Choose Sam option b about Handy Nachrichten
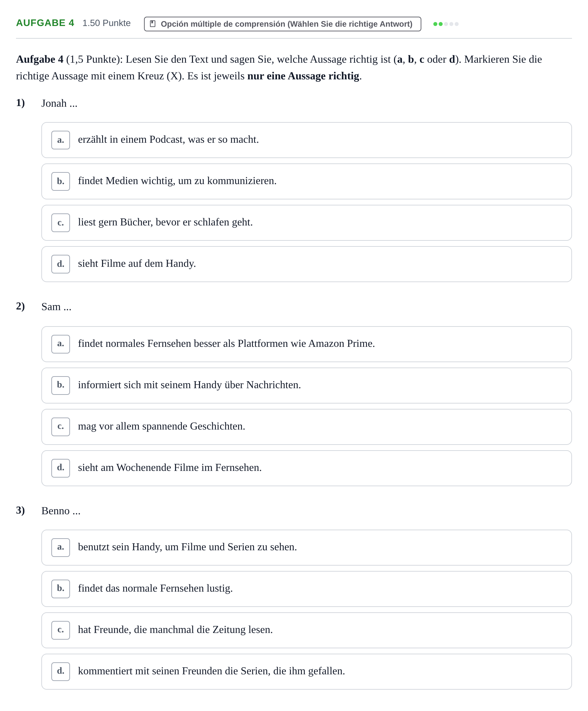Viewport: 588px width, 711px height. 306,385
